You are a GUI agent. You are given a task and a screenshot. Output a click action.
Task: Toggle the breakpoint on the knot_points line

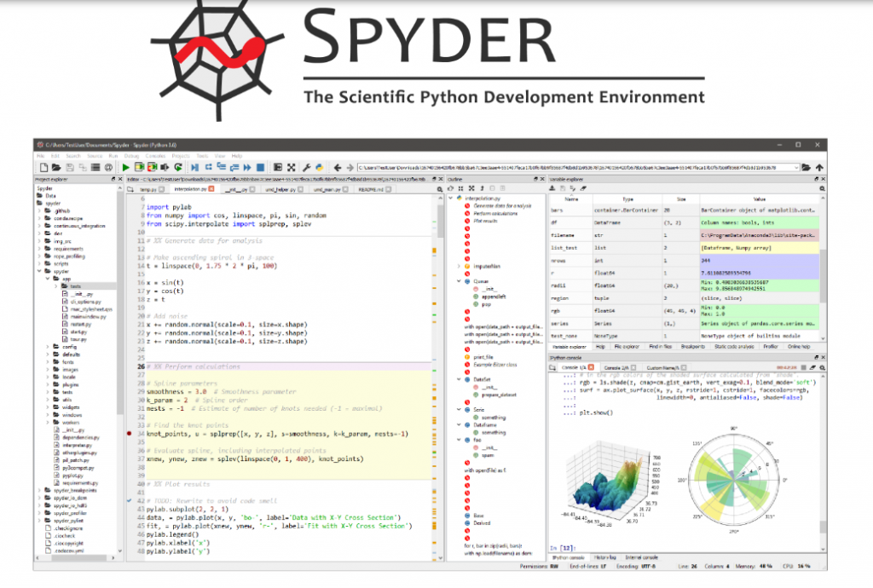point(129,434)
